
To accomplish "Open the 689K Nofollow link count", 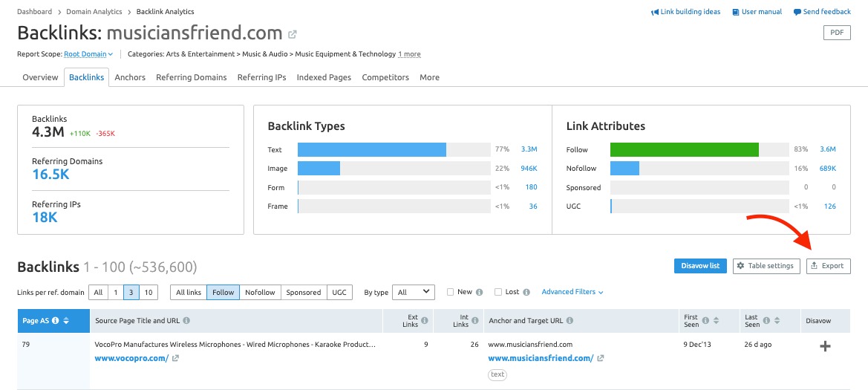I will pos(828,169).
